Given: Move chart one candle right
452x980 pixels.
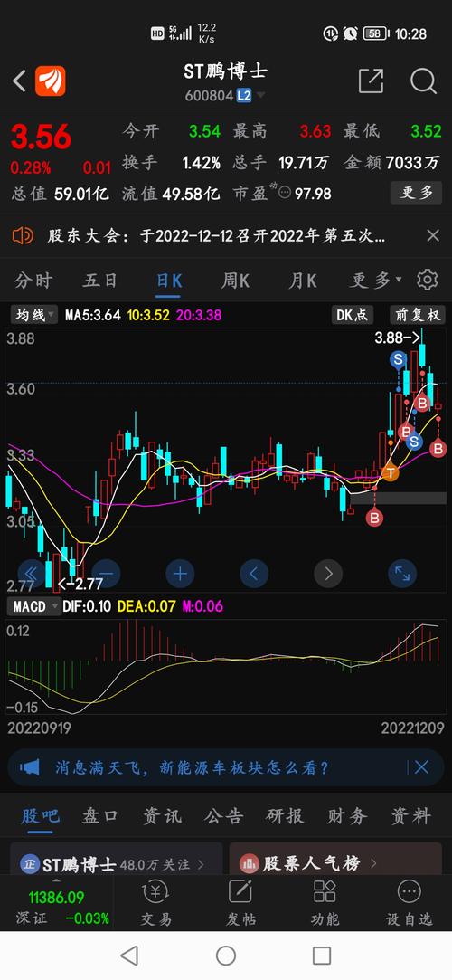Looking at the screenshot, I should pyautogui.click(x=328, y=573).
